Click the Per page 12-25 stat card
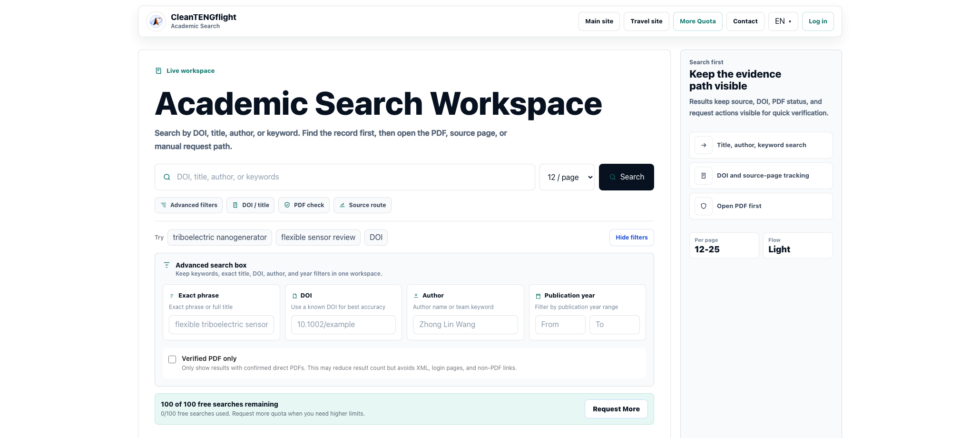The height and width of the screenshot is (438, 980). pos(724,246)
